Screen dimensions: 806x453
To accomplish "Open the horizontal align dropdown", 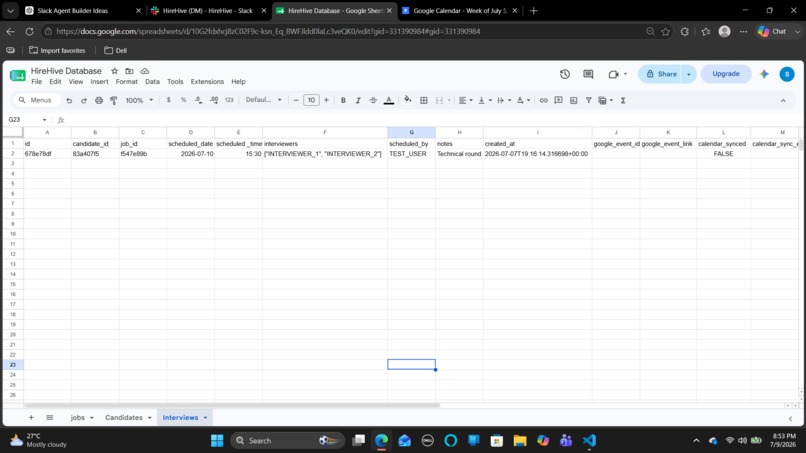I will click(x=465, y=100).
